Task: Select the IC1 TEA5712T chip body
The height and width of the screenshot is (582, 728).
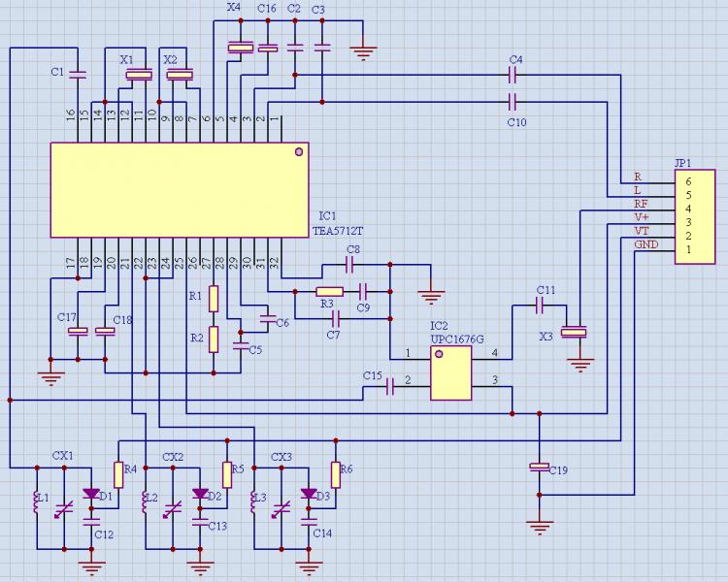Action: pyautogui.click(x=180, y=190)
